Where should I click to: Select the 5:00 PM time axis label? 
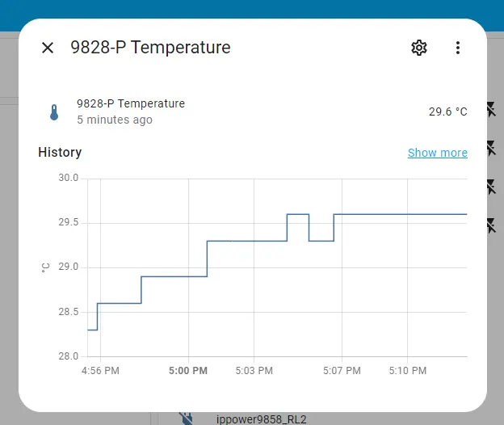tap(188, 371)
